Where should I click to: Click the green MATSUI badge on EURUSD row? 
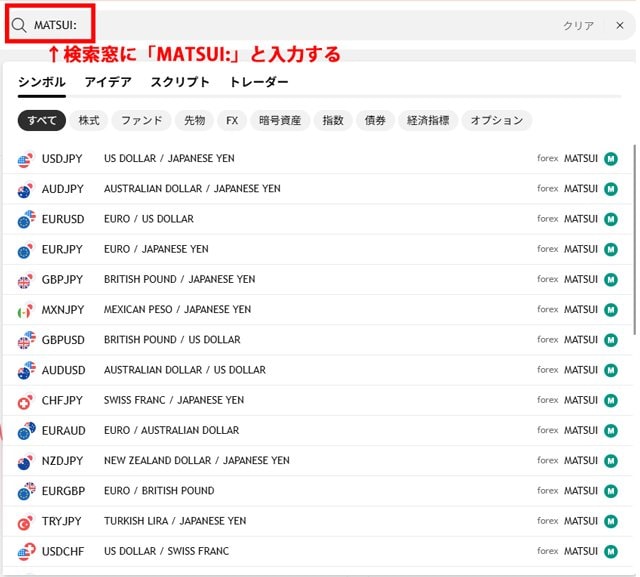(611, 219)
